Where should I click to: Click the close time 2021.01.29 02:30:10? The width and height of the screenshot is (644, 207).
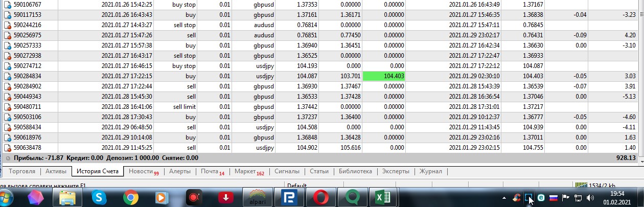[475, 76]
